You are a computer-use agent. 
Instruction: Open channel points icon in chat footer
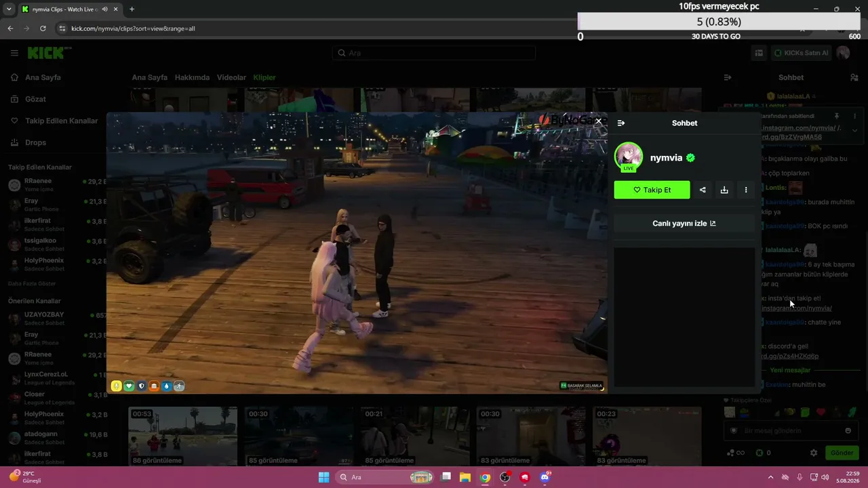[730, 453]
